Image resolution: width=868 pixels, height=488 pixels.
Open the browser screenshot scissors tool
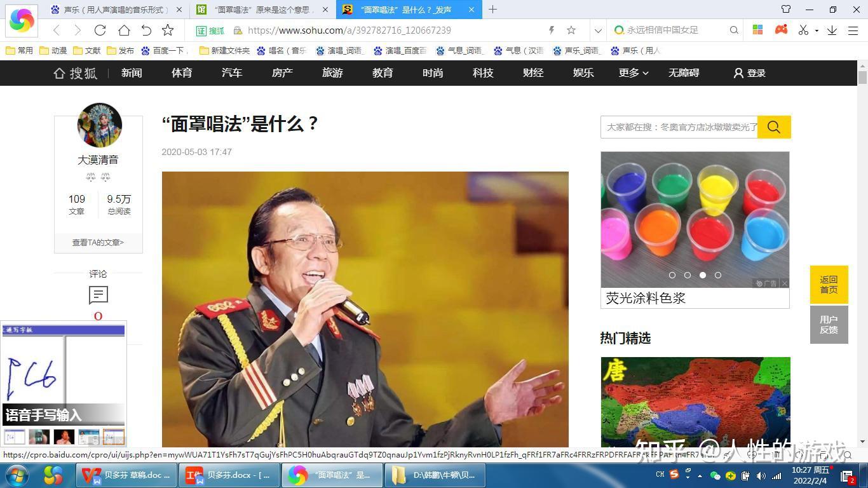pos(804,30)
